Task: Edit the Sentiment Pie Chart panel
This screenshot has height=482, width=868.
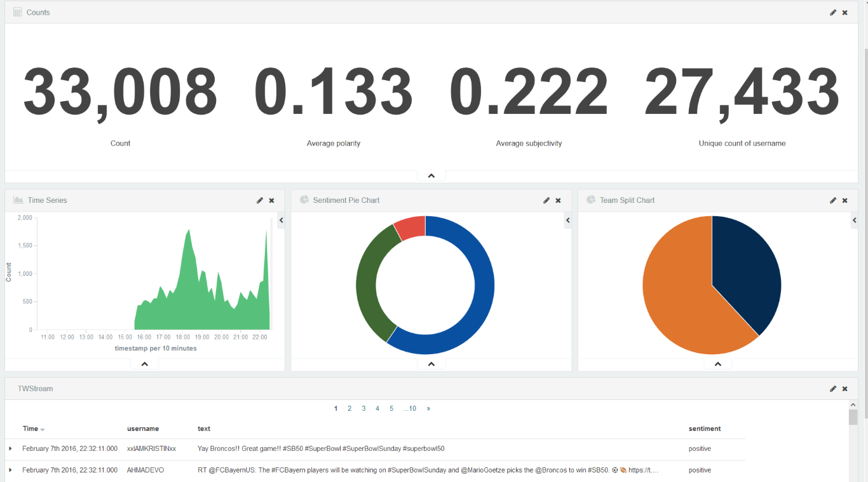Action: pos(546,200)
